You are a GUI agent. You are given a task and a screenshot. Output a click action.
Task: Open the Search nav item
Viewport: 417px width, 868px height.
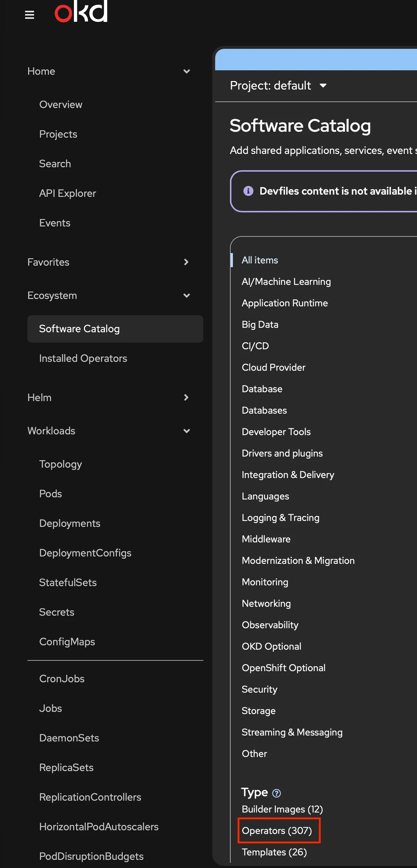tap(55, 164)
